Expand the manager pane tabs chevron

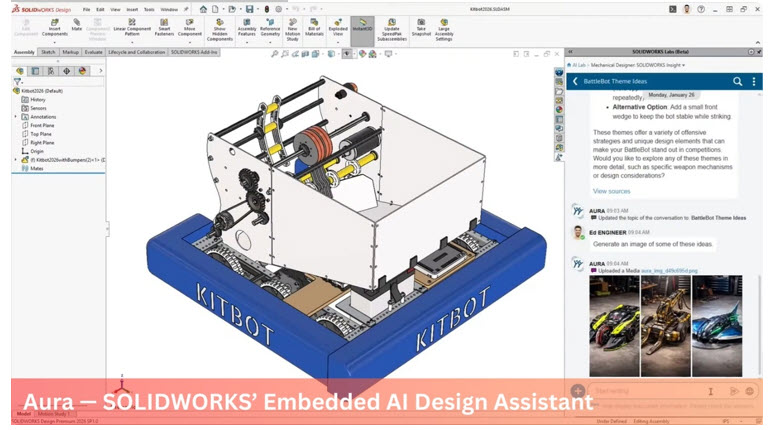pyautogui.click(x=101, y=71)
